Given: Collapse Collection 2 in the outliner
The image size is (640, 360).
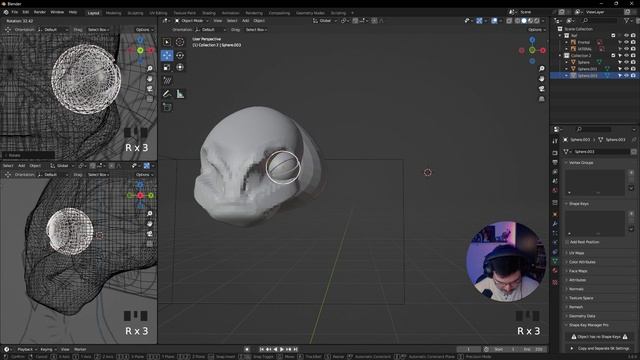Looking at the screenshot, I should coord(560,56).
